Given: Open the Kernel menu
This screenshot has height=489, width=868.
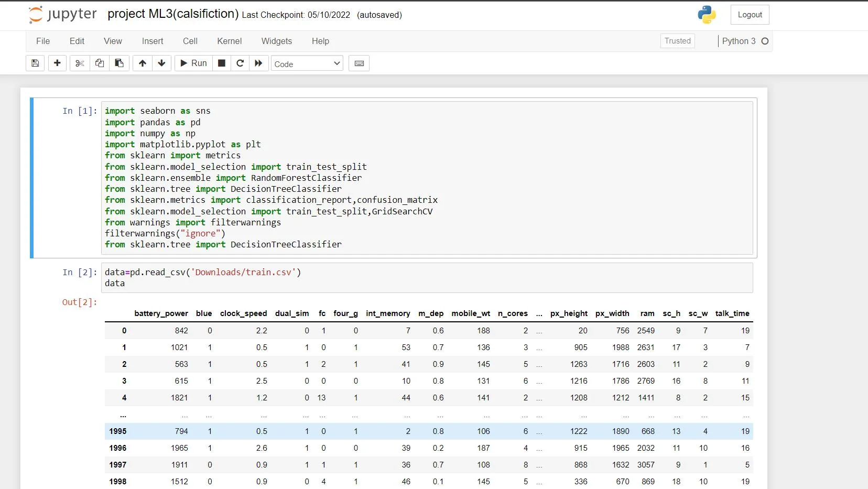Looking at the screenshot, I should 229,41.
